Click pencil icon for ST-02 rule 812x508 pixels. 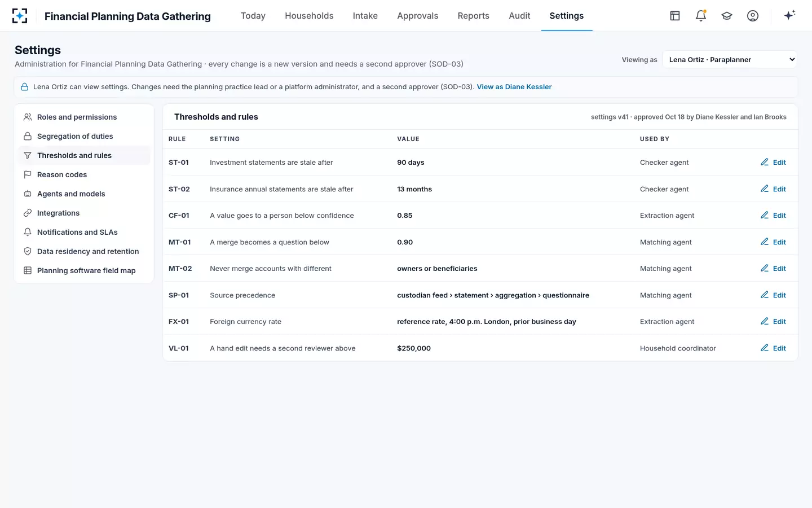point(765,189)
